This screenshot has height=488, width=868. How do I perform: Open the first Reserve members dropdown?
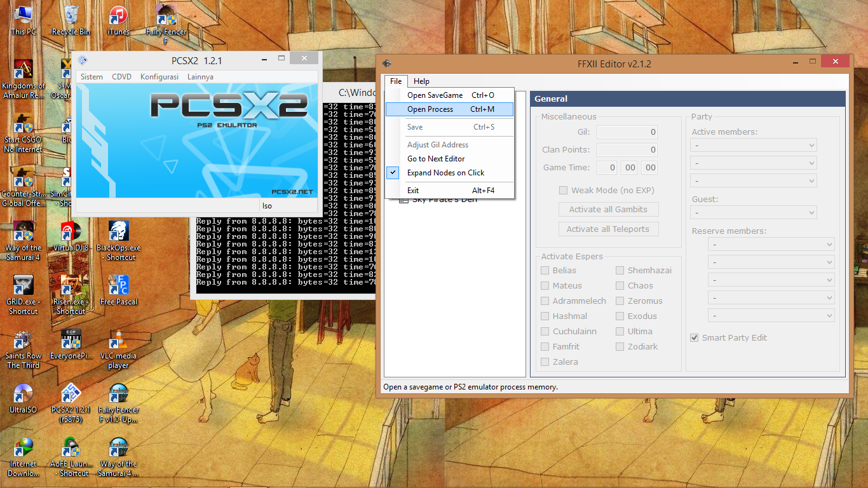pyautogui.click(x=771, y=245)
